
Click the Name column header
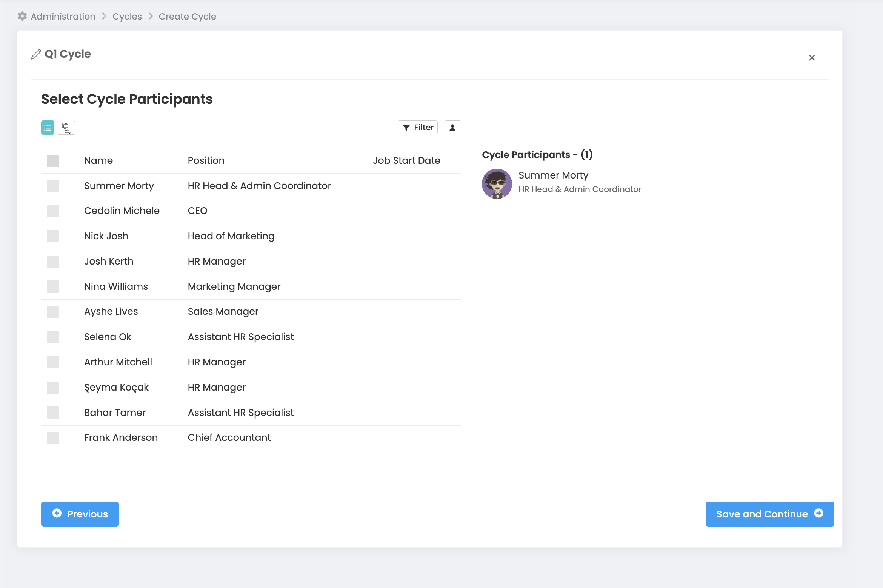click(98, 161)
